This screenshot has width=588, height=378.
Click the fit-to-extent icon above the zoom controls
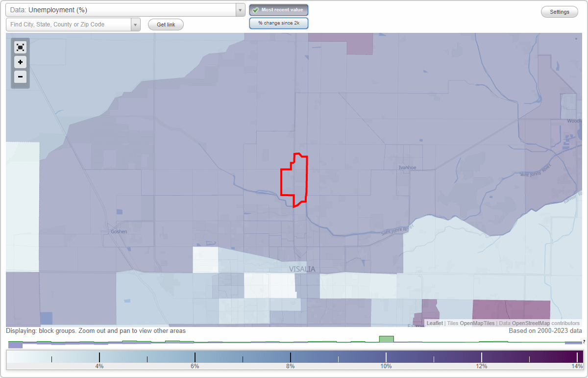click(20, 47)
